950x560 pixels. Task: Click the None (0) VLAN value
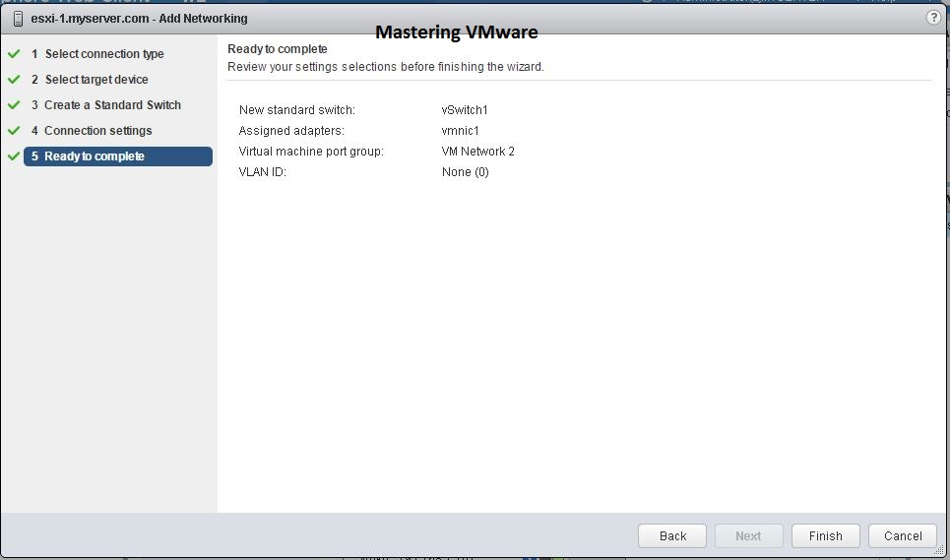pos(466,172)
